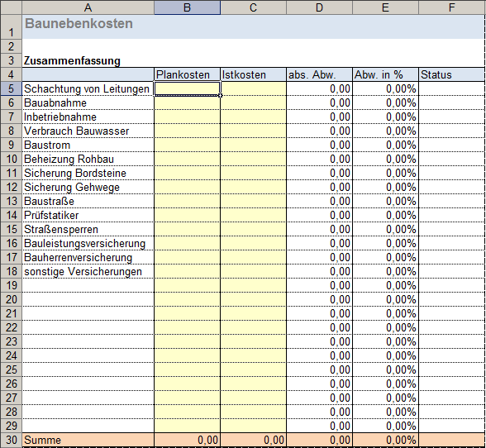The image size is (486, 448).
Task: Click Plankosten cell for Bauabnahme
Action: click(187, 103)
